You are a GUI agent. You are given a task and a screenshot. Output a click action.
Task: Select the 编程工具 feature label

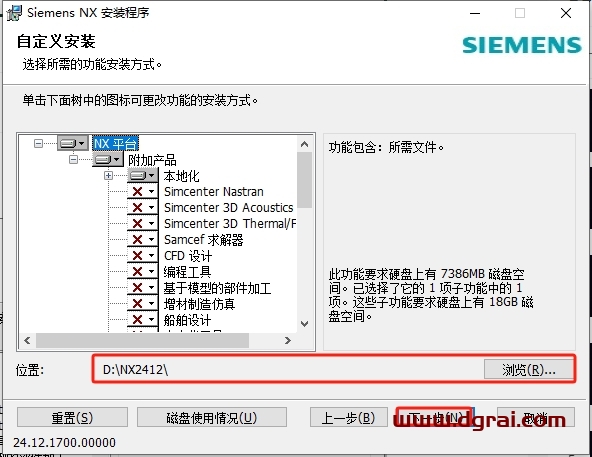(187, 272)
